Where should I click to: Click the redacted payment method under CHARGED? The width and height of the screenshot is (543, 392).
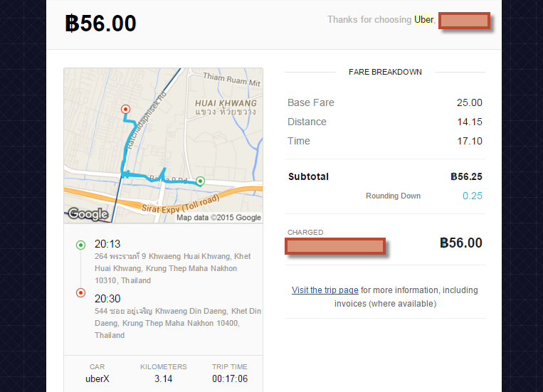click(x=335, y=246)
